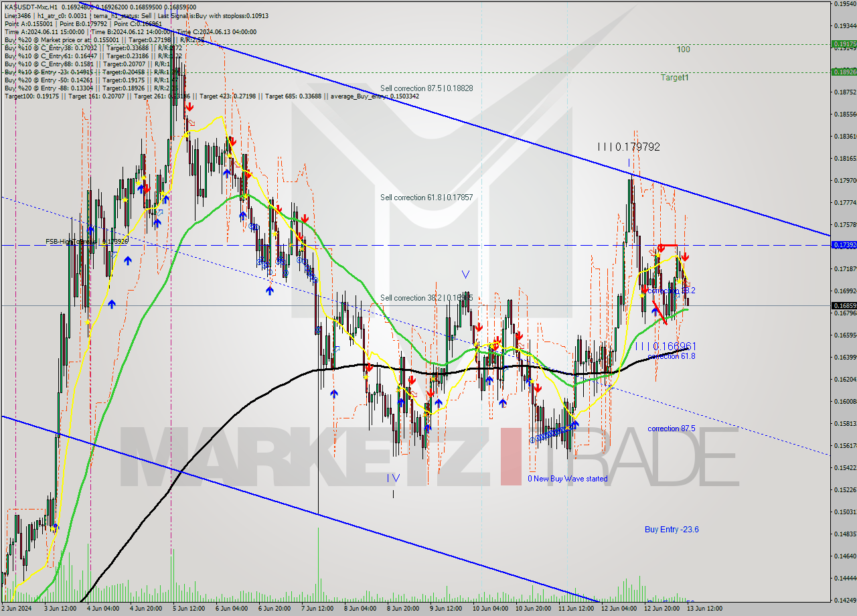The height and width of the screenshot is (616, 857).
Task: Click the 0.18556 price axis label
Action: pyautogui.click(x=845, y=114)
